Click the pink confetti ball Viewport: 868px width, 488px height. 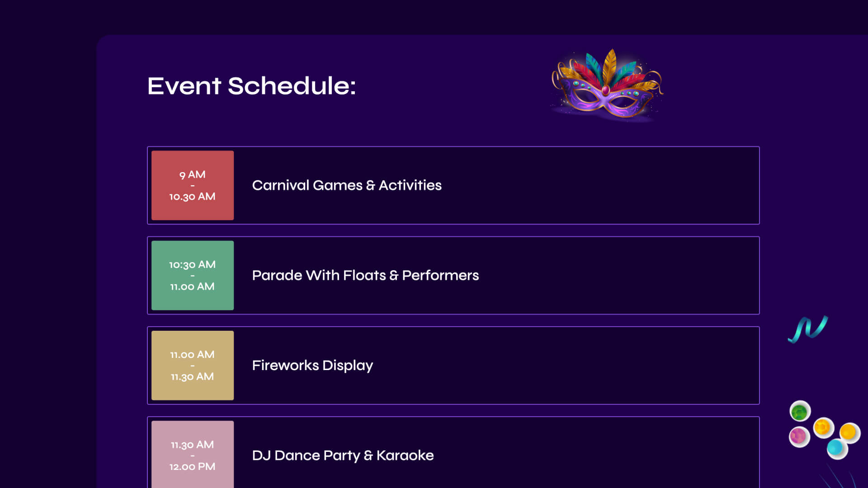tap(799, 436)
